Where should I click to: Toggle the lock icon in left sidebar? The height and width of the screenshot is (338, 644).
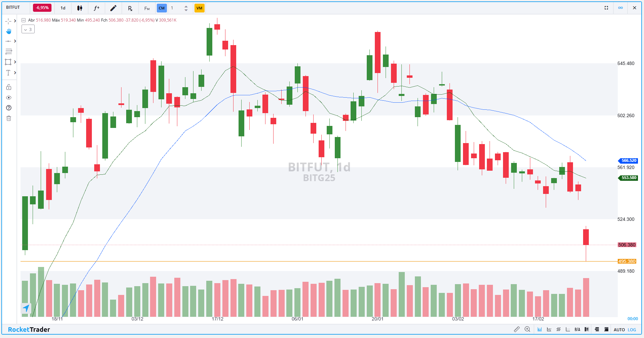(x=8, y=87)
